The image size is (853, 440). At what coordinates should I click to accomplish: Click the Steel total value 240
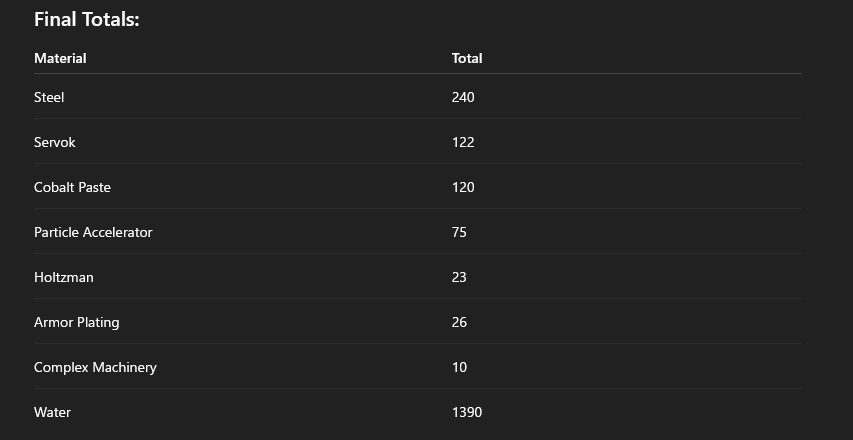(x=463, y=97)
